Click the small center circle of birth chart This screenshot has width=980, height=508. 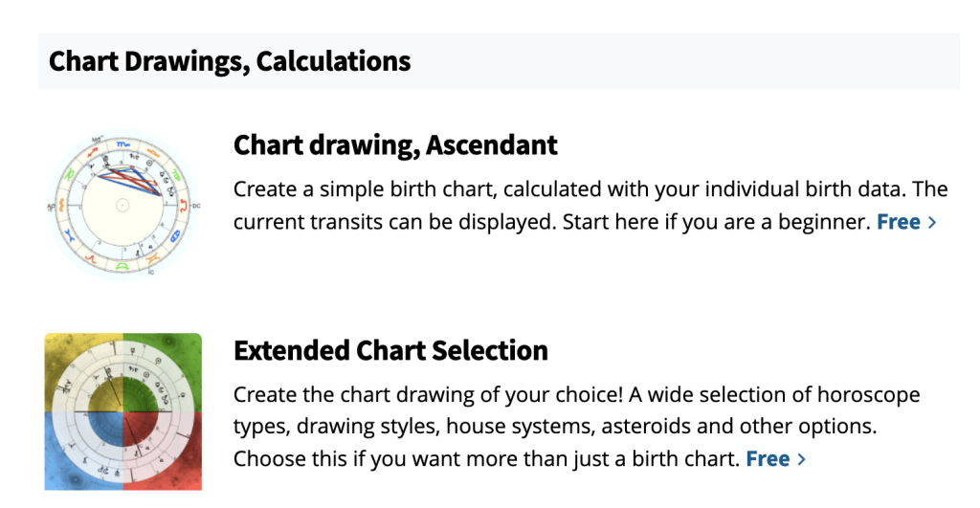click(x=122, y=206)
